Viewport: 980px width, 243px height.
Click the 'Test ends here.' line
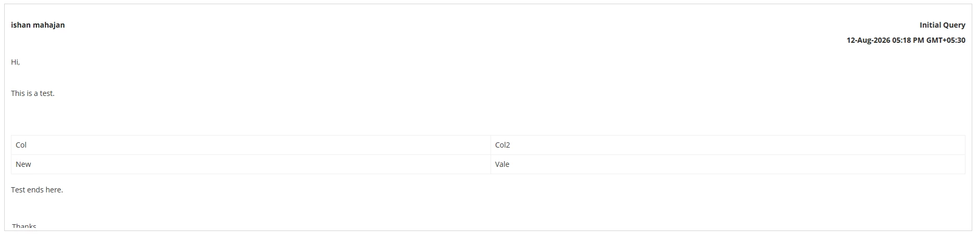(37, 190)
